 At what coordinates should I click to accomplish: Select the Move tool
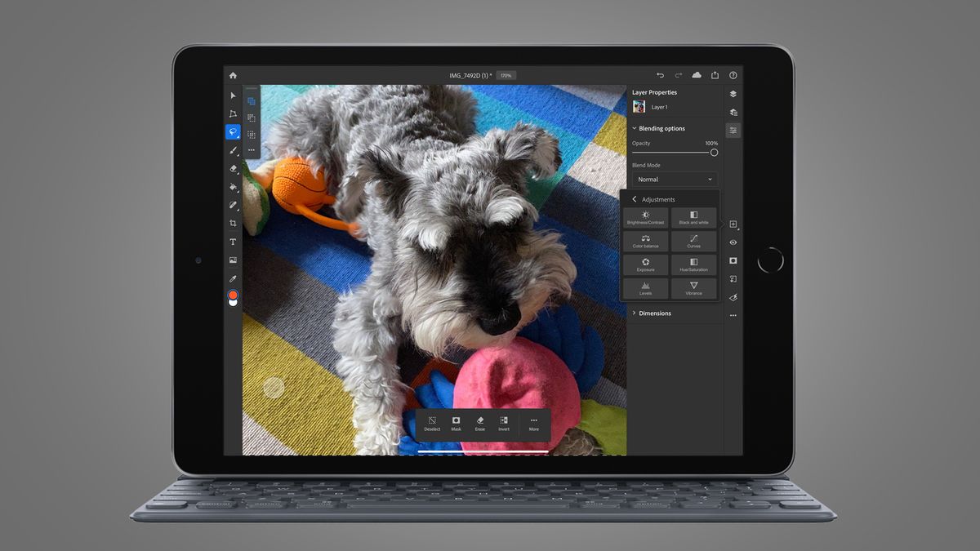point(233,96)
